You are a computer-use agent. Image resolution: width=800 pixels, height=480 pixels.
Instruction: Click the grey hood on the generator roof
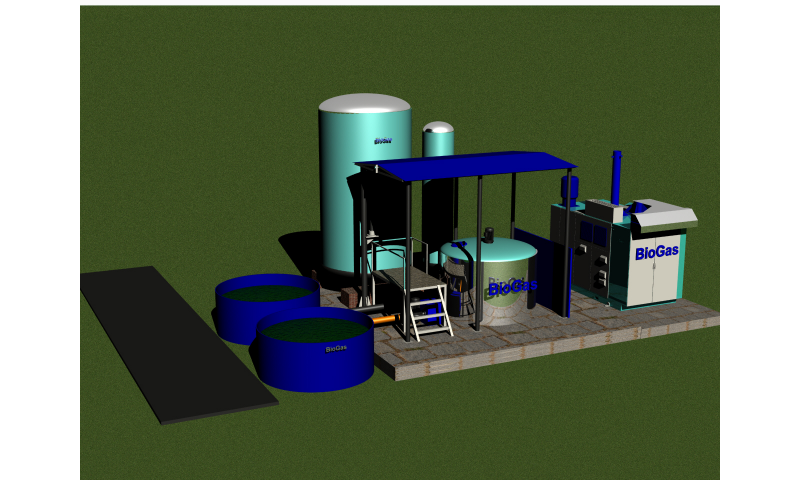(665, 212)
